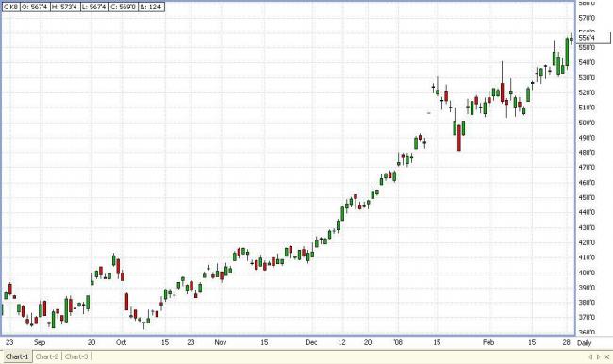Click the Daily interval label
Image resolution: width=613 pixels, height=364 pixels.
[x=585, y=343]
